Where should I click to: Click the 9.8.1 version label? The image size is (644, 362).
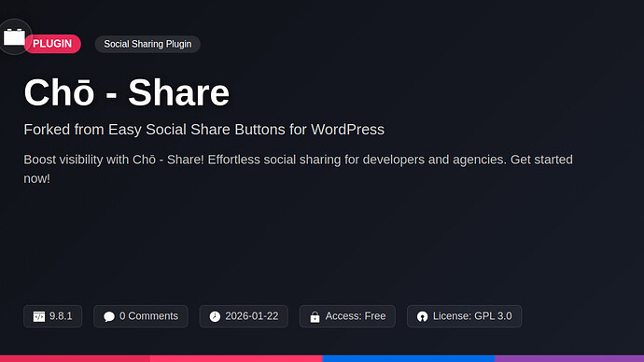61,316
